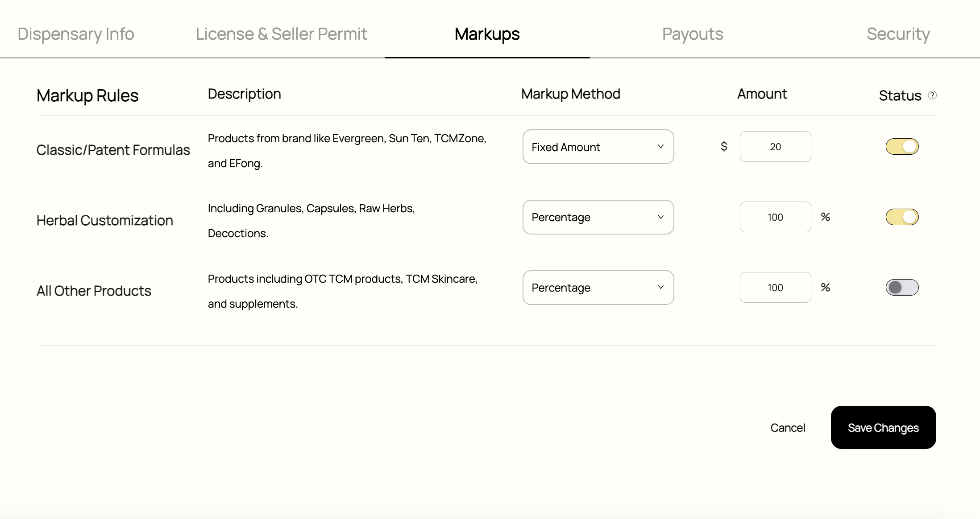Select the Security tab
This screenshot has height=519, width=980.
(898, 34)
